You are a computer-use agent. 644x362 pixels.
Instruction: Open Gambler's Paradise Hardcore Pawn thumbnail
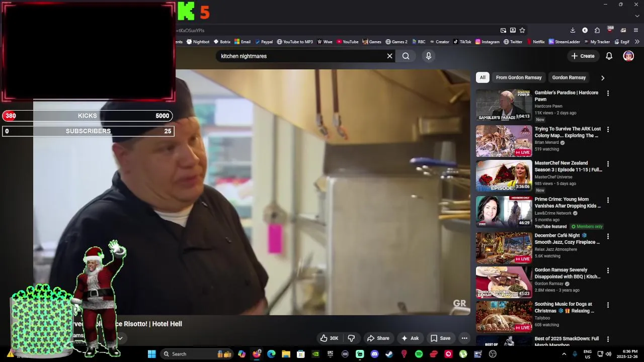(504, 105)
